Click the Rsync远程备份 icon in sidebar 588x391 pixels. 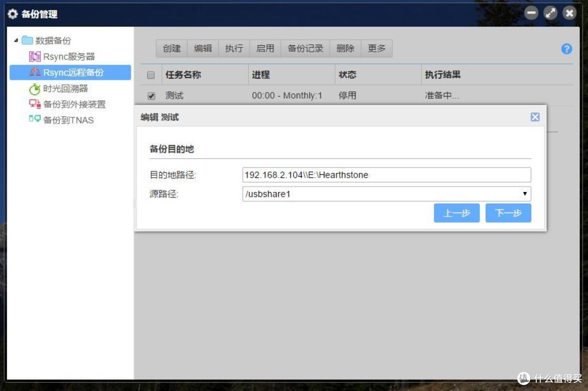tap(35, 72)
